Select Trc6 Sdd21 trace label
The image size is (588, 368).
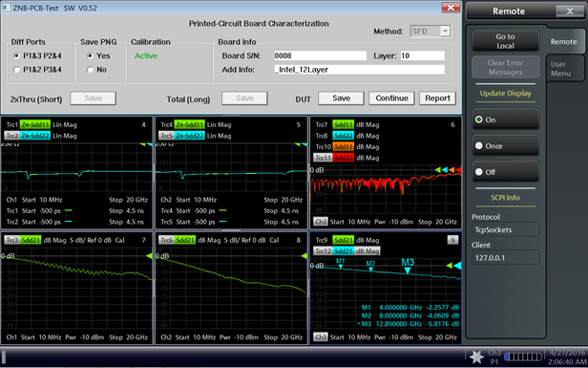(x=177, y=240)
